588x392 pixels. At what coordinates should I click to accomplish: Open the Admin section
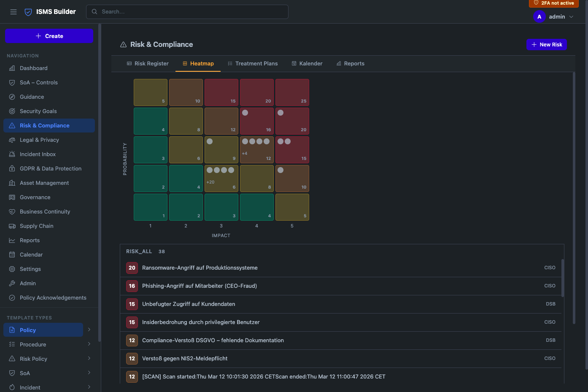(49, 283)
